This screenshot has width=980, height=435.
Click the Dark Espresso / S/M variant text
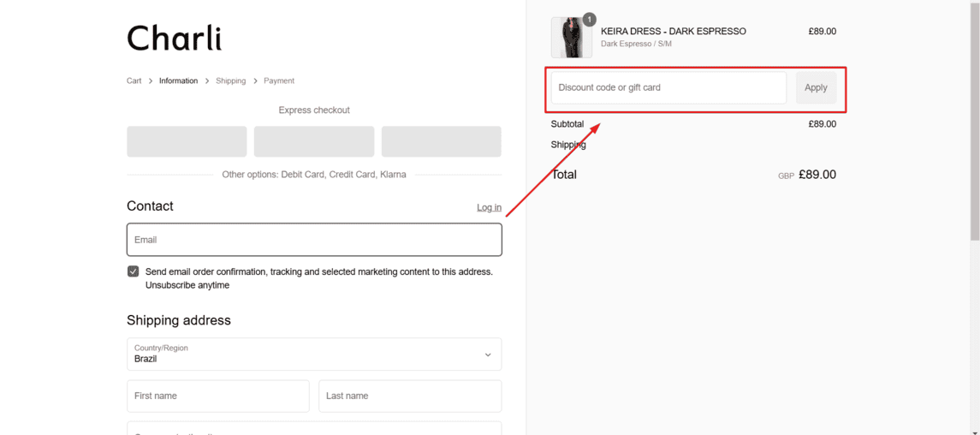coord(636,45)
